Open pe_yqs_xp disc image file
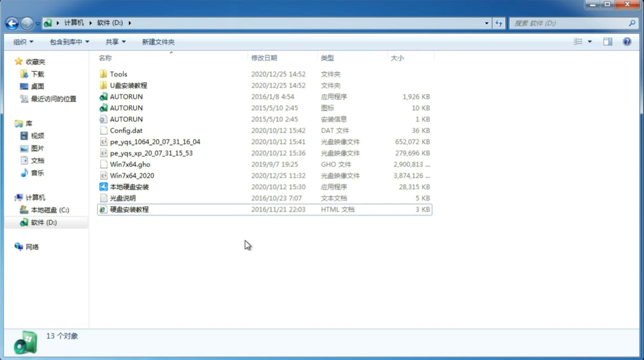The image size is (644, 360). (x=151, y=153)
